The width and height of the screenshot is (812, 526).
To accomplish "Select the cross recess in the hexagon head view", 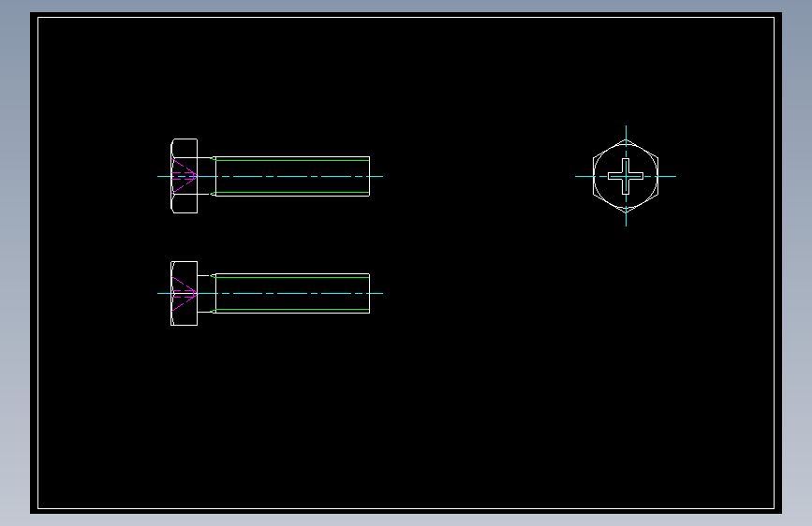I will (626, 177).
